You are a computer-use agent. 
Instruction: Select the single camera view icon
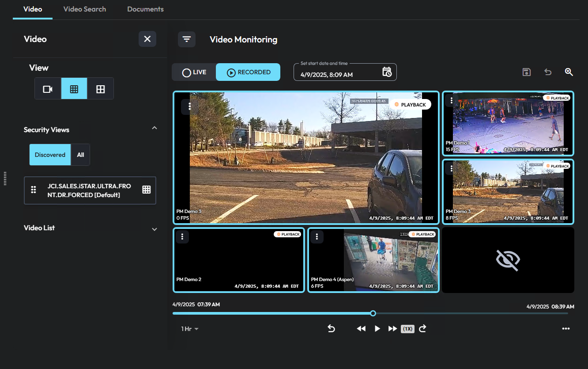click(47, 88)
